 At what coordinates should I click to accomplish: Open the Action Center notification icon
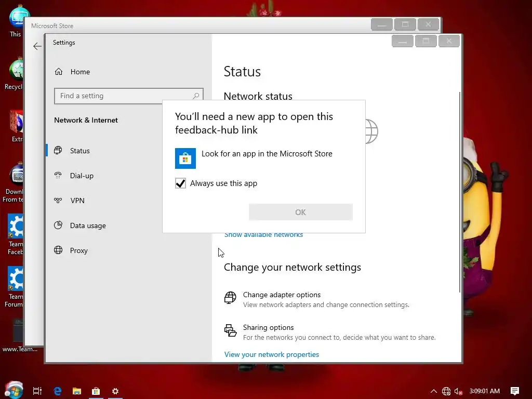515,391
